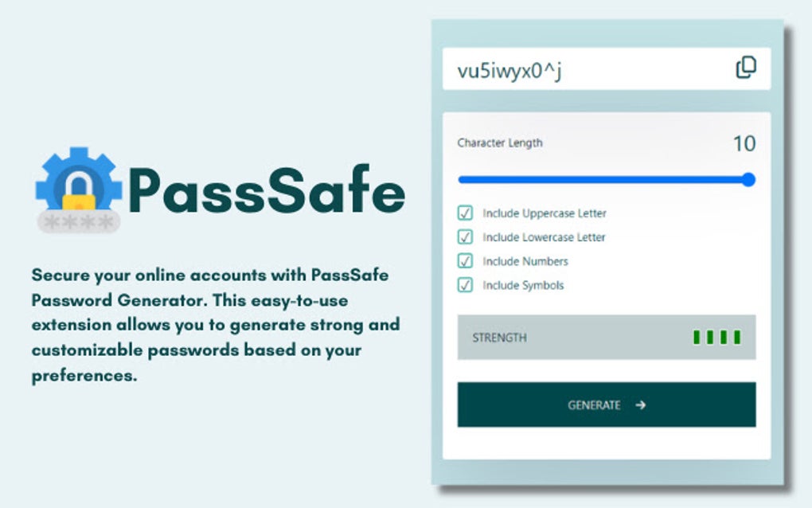Toggle the Include Lowercase Letter checkbox
Viewport: 812px width, 508px height.
click(x=465, y=237)
